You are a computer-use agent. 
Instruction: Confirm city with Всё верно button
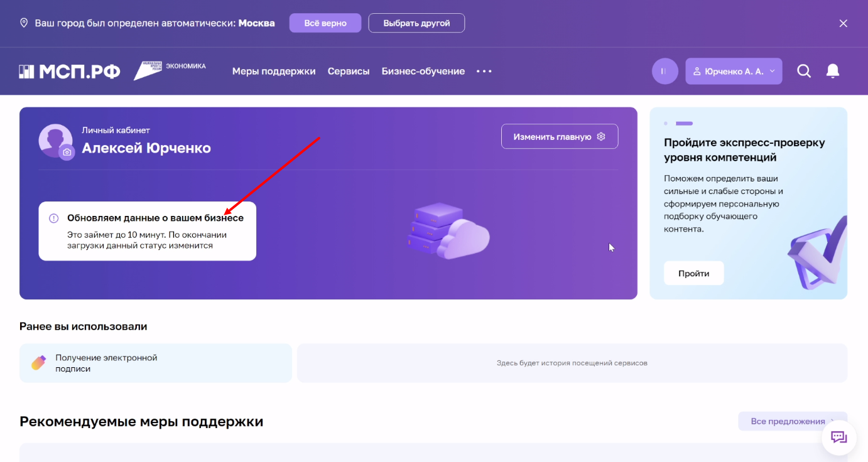click(x=325, y=23)
